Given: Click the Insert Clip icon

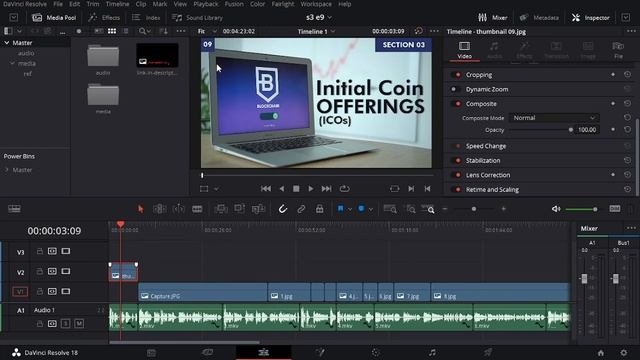Looking at the screenshot, I should coord(221,209).
